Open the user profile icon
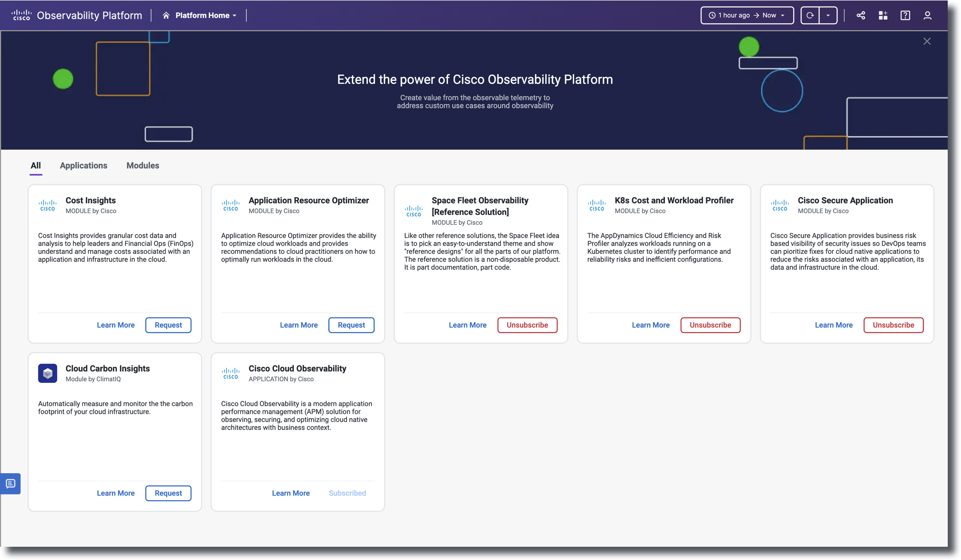Screen dimensions: 961x560 pos(927,15)
